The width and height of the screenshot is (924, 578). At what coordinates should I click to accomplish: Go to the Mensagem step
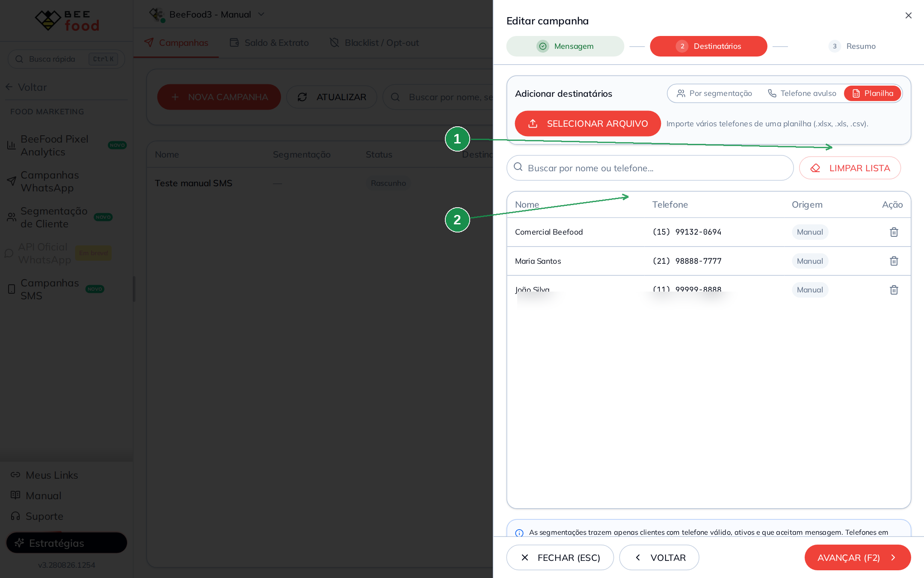coord(565,46)
